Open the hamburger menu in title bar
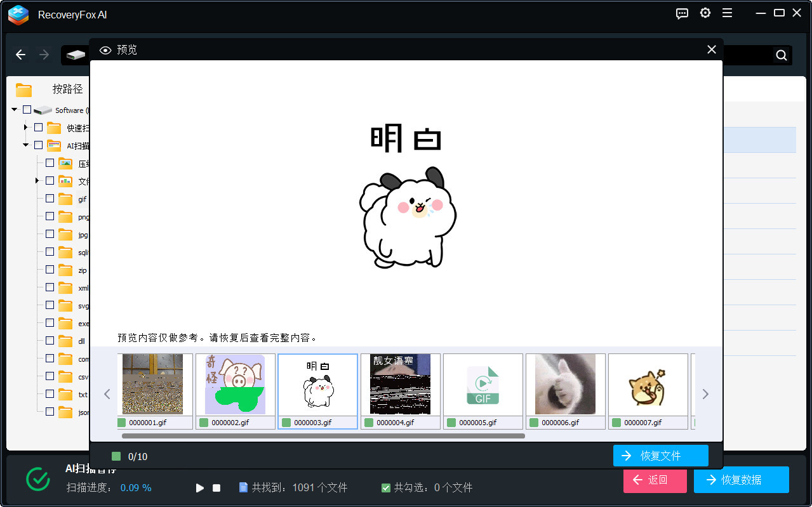Screen dimensions: 812x507 728,13
